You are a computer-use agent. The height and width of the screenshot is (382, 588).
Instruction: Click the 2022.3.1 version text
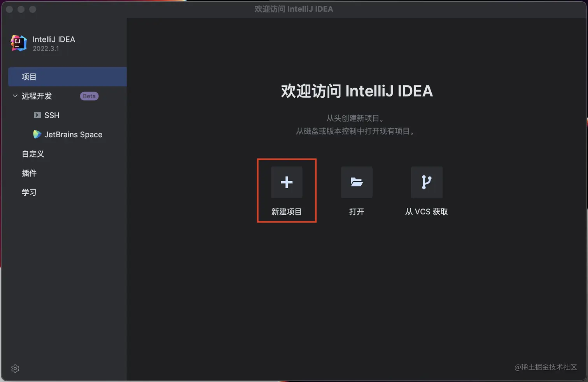[x=46, y=49]
